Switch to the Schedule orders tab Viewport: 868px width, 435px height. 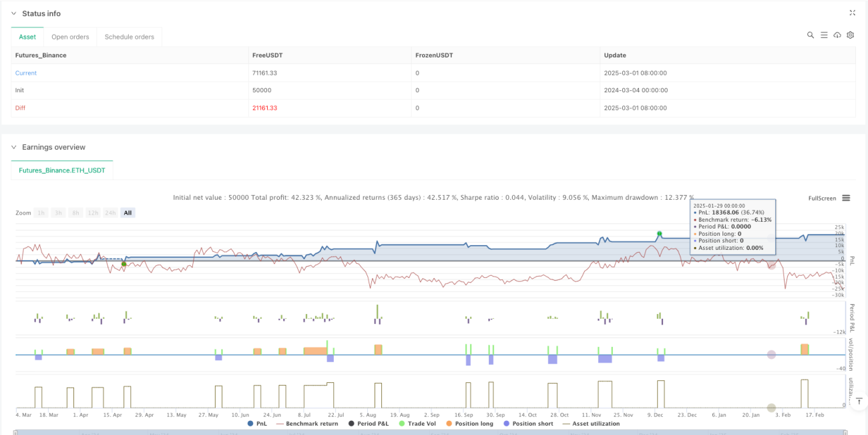coord(130,37)
